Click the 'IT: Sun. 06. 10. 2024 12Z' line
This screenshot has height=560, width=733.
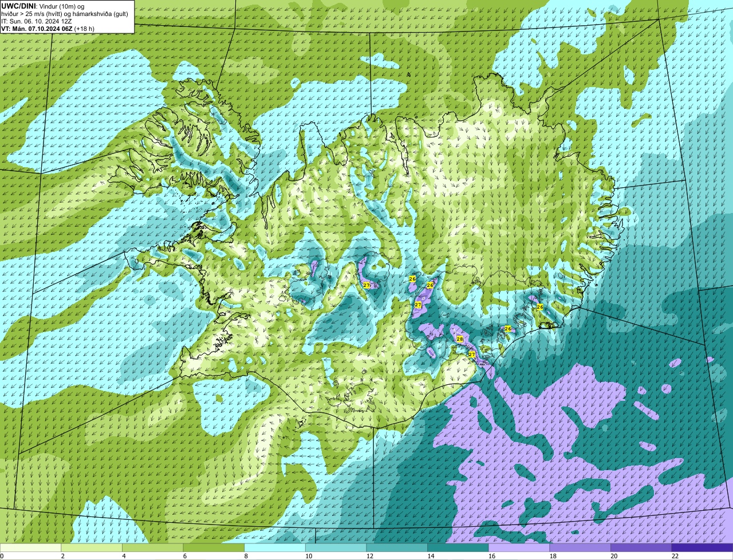point(37,21)
